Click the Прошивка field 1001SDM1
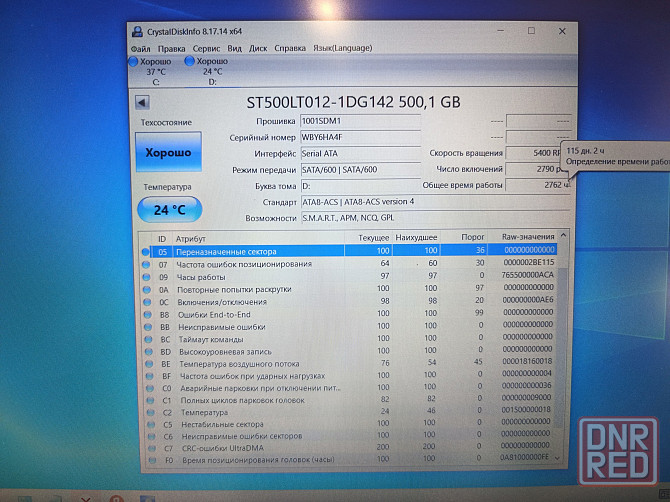The width and height of the screenshot is (670, 502). 360,121
